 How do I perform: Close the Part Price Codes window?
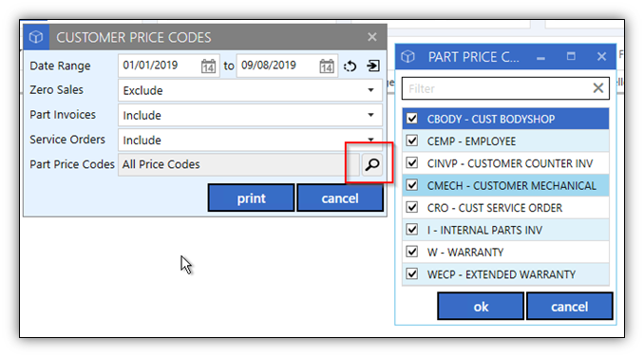pos(601,56)
